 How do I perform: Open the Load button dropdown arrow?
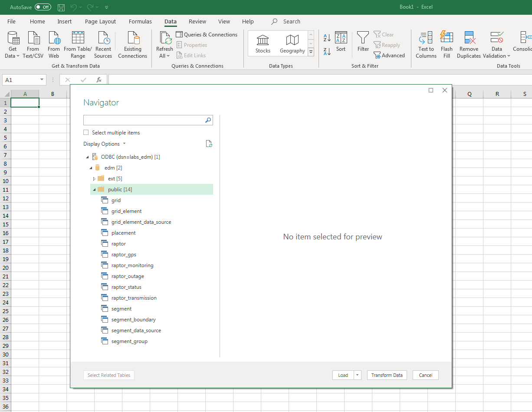[358, 375]
